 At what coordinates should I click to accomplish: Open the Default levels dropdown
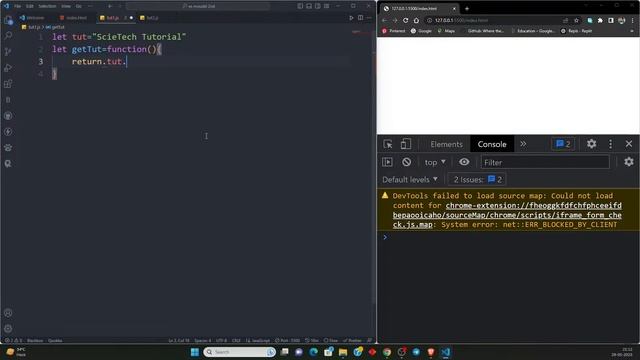[x=410, y=180]
